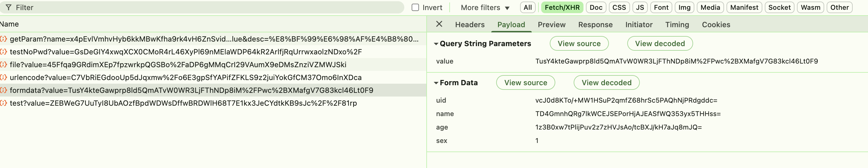Close the request details panel
Viewport: 868px width, 168px height.
439,24
